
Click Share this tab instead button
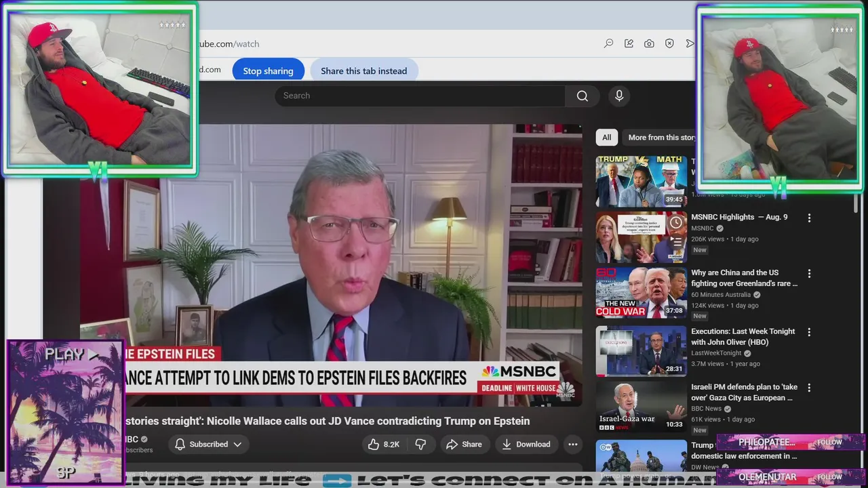click(363, 70)
